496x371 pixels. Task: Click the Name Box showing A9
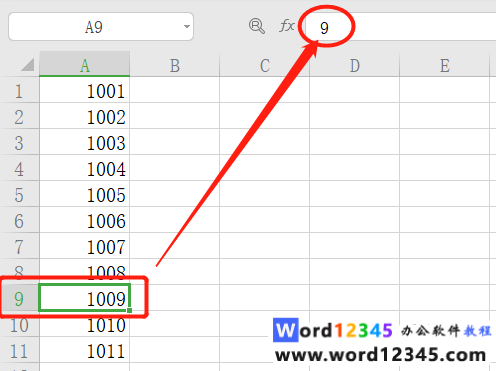101,27
